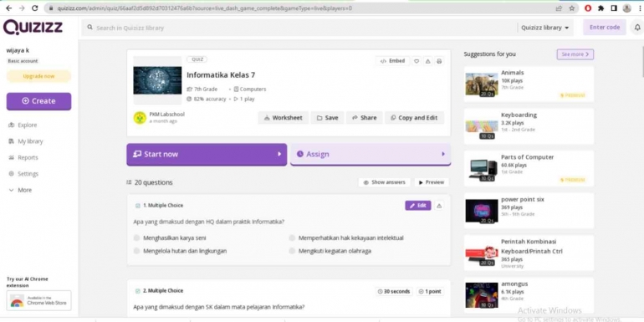Open the Animals suggested quiz
The image size is (644, 322).
[x=529, y=84]
